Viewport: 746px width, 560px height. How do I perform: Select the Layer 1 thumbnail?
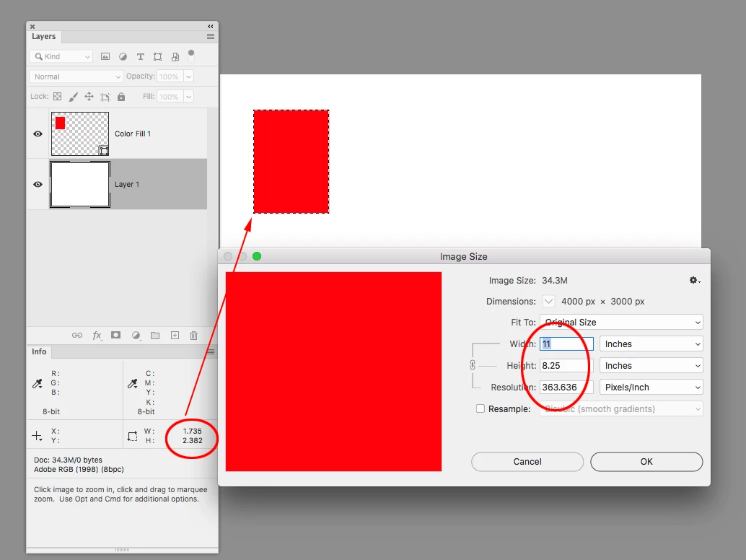pos(80,185)
